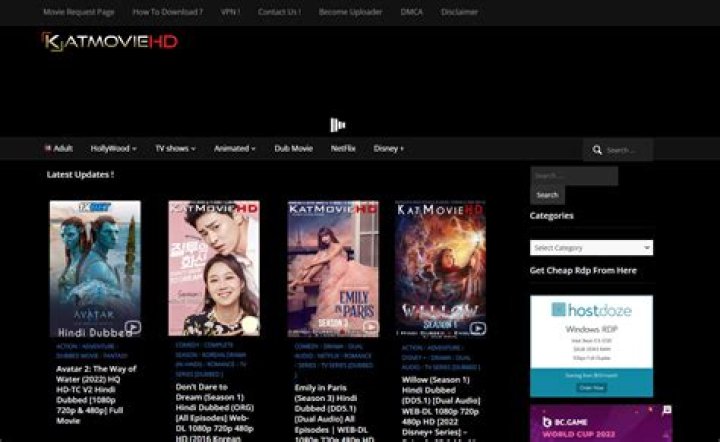This screenshot has height=442, width=720.
Task: Expand the Disney+ menu
Action: tap(388, 148)
